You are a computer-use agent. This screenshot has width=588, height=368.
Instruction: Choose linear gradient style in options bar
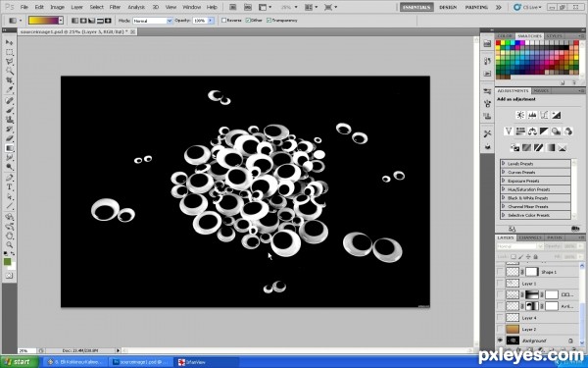75,21
